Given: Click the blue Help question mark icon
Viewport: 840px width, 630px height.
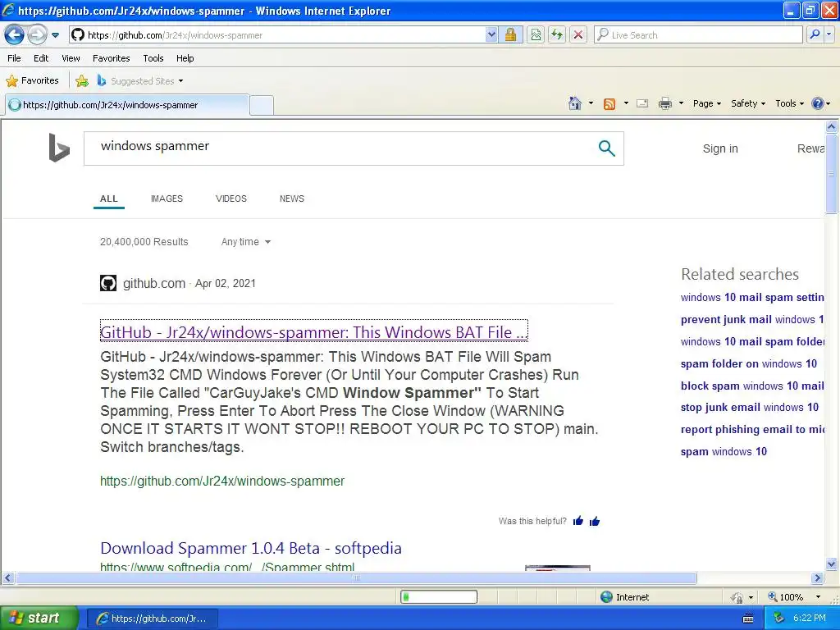Looking at the screenshot, I should pyautogui.click(x=818, y=103).
